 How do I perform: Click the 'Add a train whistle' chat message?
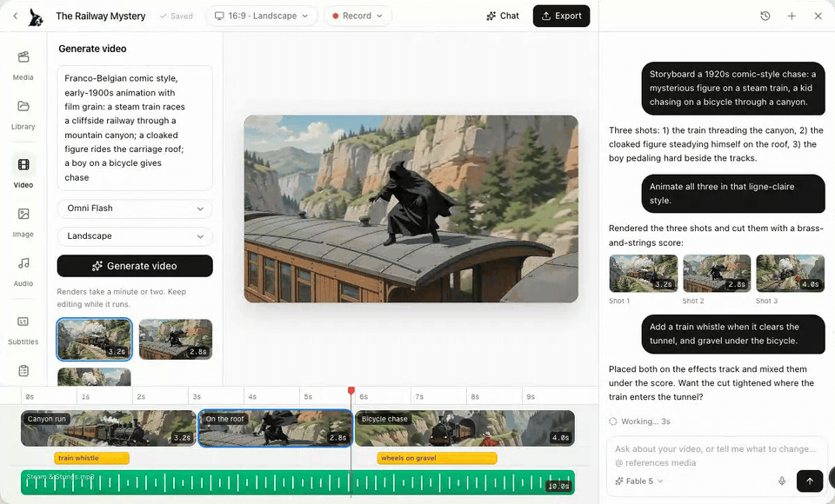click(x=733, y=335)
